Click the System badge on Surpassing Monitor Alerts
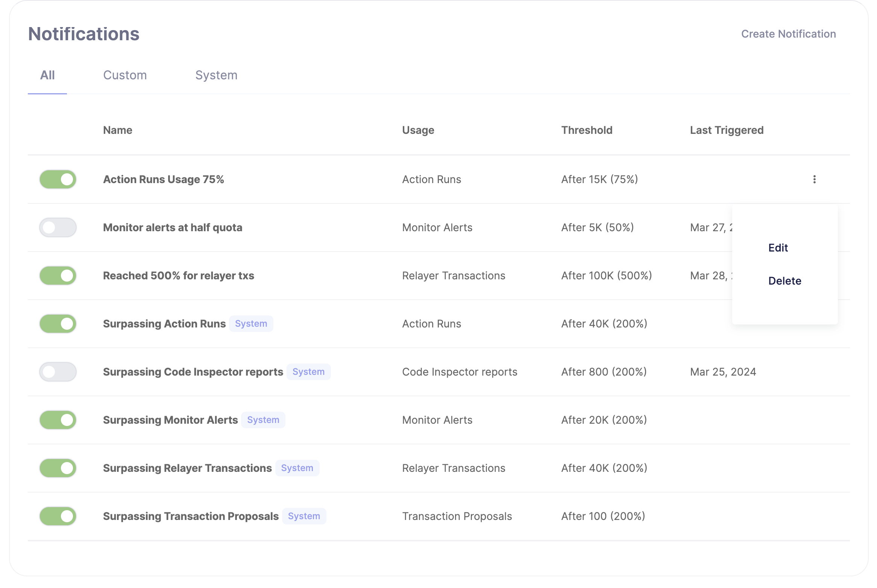This screenshot has width=877, height=588. point(264,419)
